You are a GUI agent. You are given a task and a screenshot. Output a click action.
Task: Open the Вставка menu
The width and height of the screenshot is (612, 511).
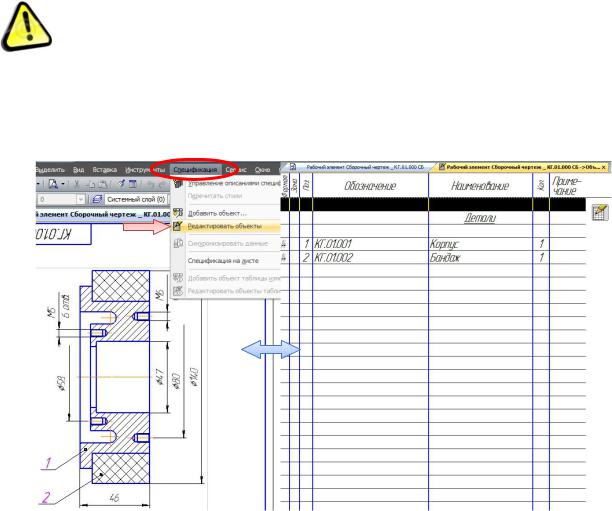(105, 170)
